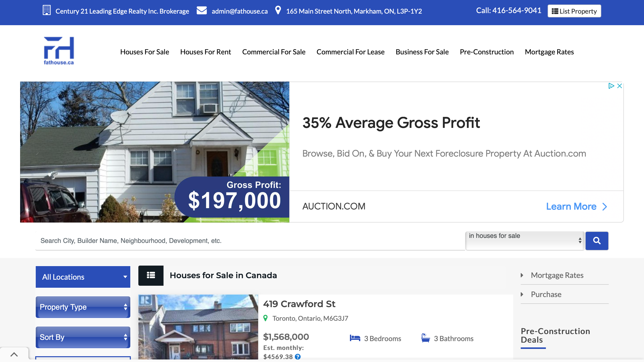This screenshot has height=362, width=644.
Task: Click the email envelope icon
Action: tap(202, 11)
